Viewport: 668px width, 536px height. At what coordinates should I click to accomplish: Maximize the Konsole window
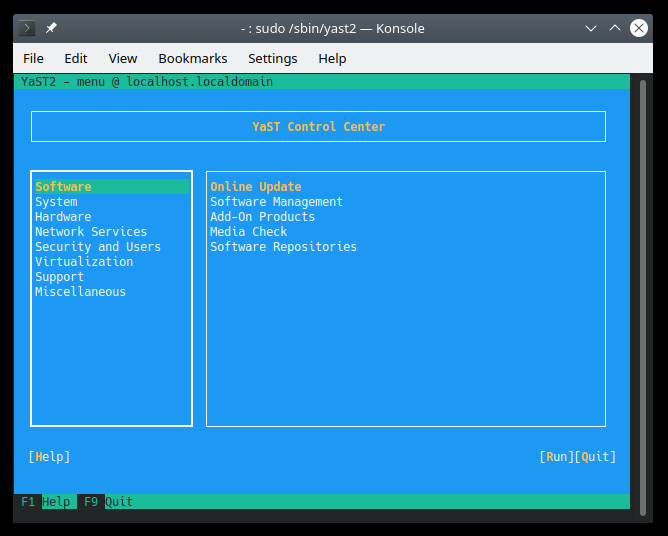pos(615,29)
